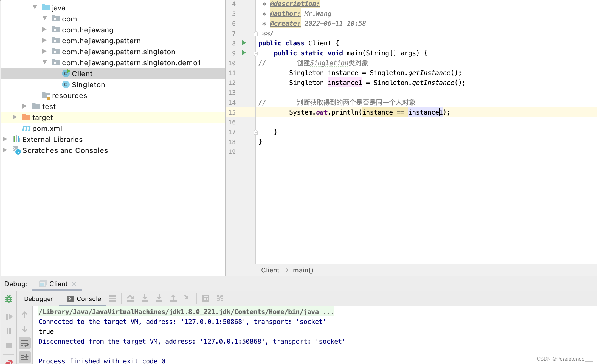Viewport: 597px width, 364px height.
Task: Click the Evaluate Expression calculator icon
Action: coord(206,298)
